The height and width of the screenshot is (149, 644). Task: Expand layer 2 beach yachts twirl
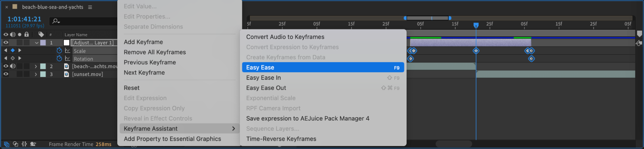click(x=36, y=66)
